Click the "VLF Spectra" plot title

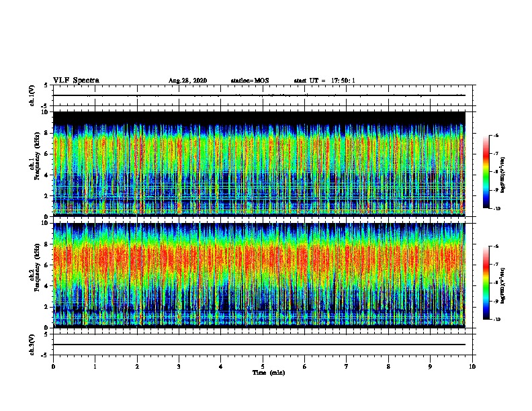point(76,80)
